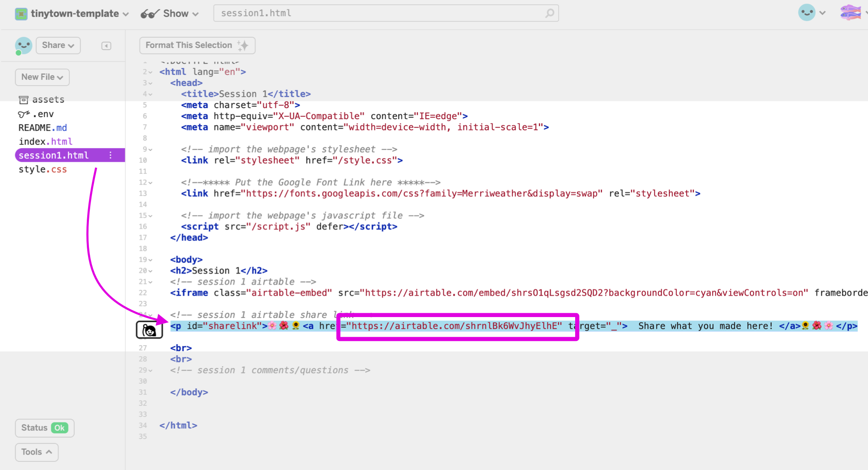Image resolution: width=868 pixels, height=470 pixels.
Task: Click the index.html file in sidebar
Action: click(x=46, y=141)
